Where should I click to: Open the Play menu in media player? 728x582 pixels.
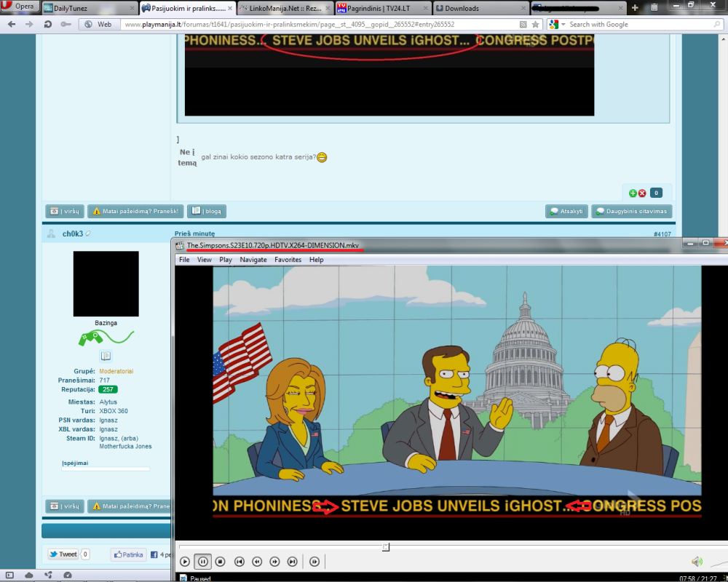226,260
